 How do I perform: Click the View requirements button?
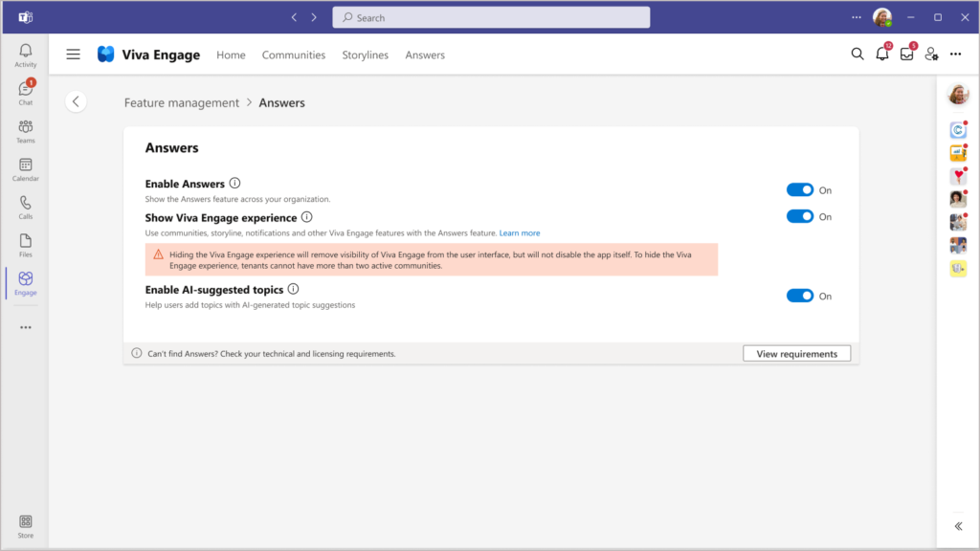[x=797, y=354]
